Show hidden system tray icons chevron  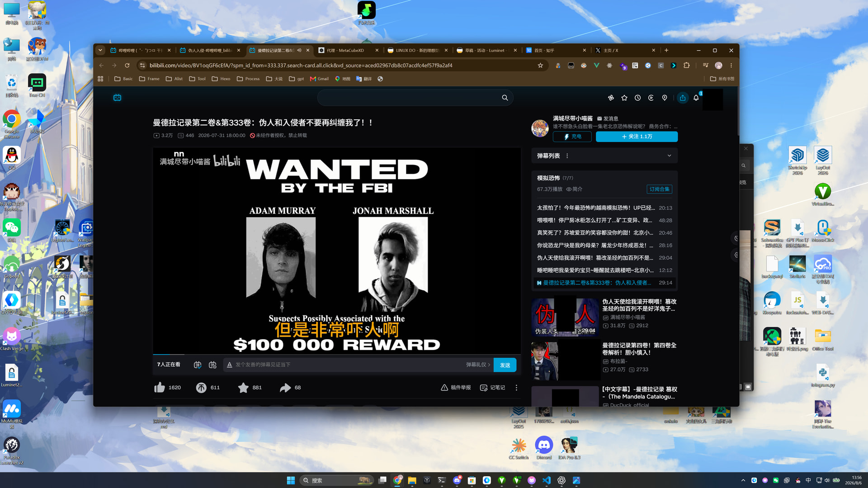pos(743,480)
